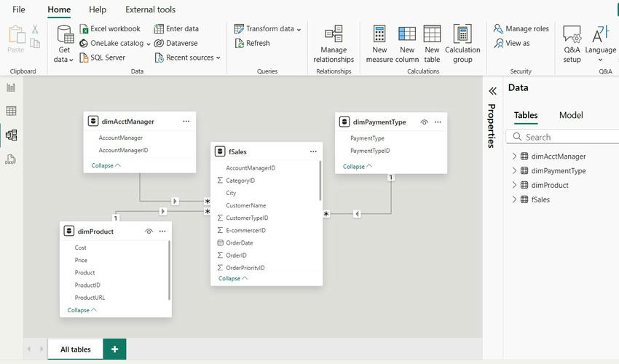The height and width of the screenshot is (364, 619).
Task: Select PaymentTypeID field in dimPaymentType
Action: (x=370, y=151)
